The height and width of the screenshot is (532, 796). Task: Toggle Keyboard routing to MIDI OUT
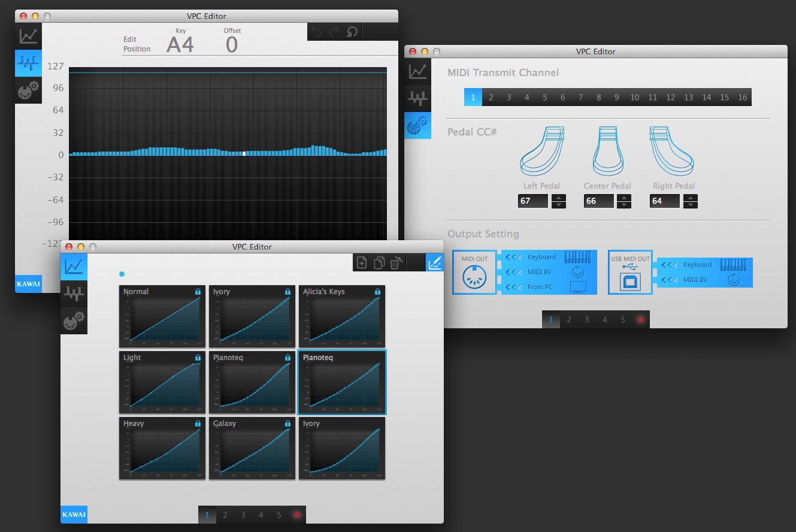(x=513, y=257)
